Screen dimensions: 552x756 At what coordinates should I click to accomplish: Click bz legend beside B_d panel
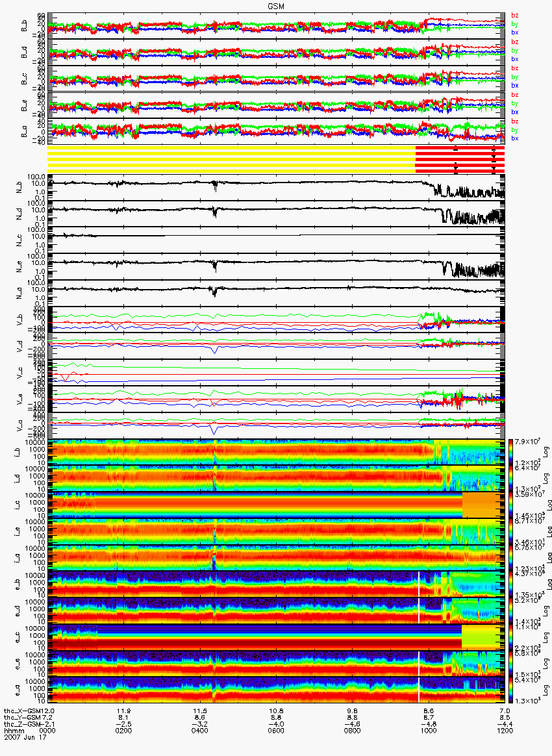[514, 42]
